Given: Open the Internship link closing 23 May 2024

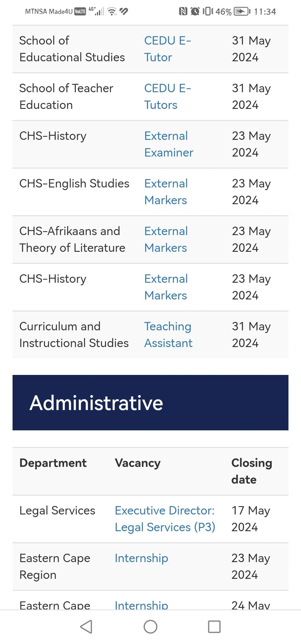Looking at the screenshot, I should (x=142, y=558).
